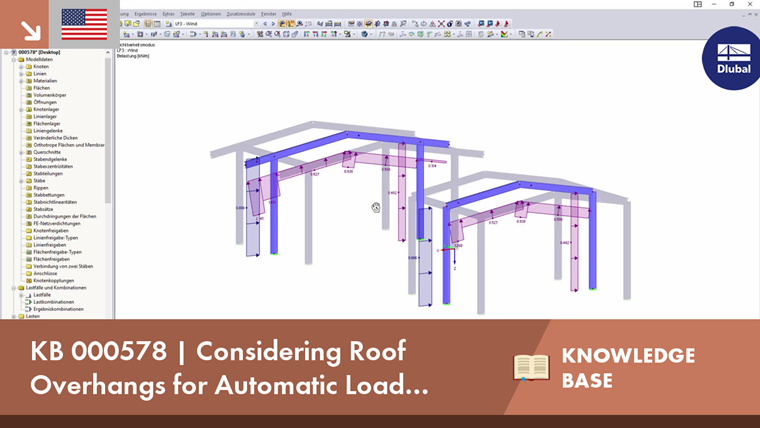Image resolution: width=760 pixels, height=428 pixels.
Task: Click the 000578* [Desktop] root node
Action: pos(39,52)
